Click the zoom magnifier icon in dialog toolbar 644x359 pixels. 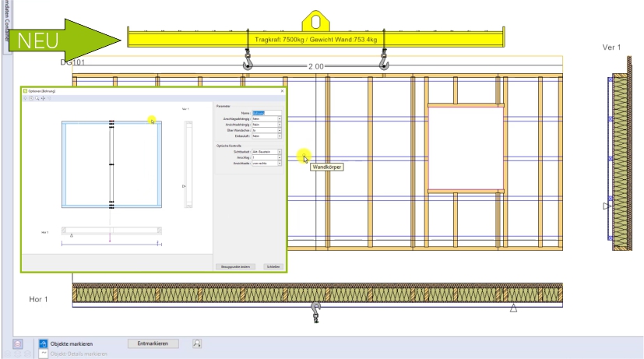(37, 99)
